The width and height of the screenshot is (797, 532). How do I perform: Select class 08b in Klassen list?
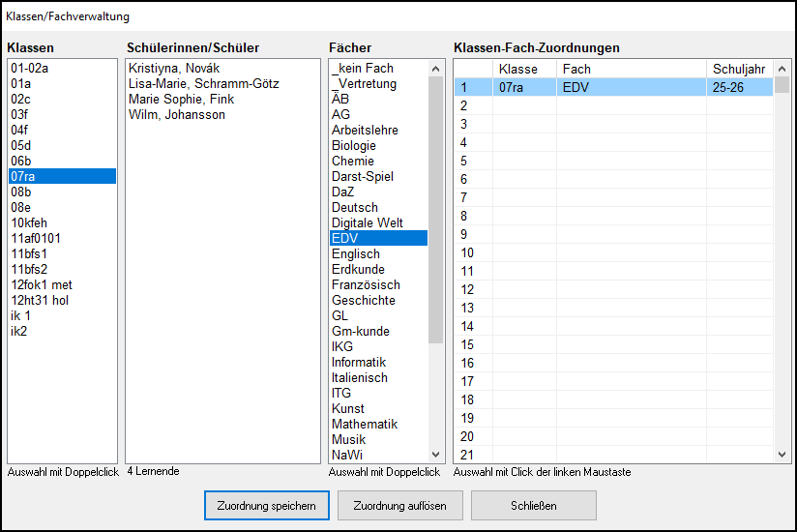coord(21,192)
